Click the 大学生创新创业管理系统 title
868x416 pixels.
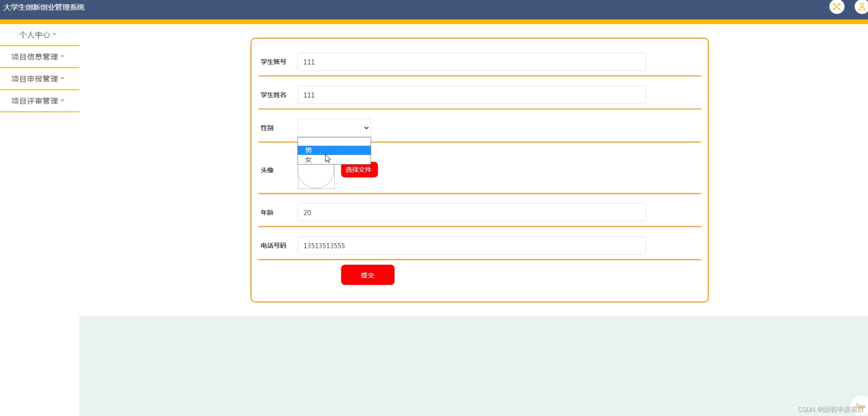44,7
